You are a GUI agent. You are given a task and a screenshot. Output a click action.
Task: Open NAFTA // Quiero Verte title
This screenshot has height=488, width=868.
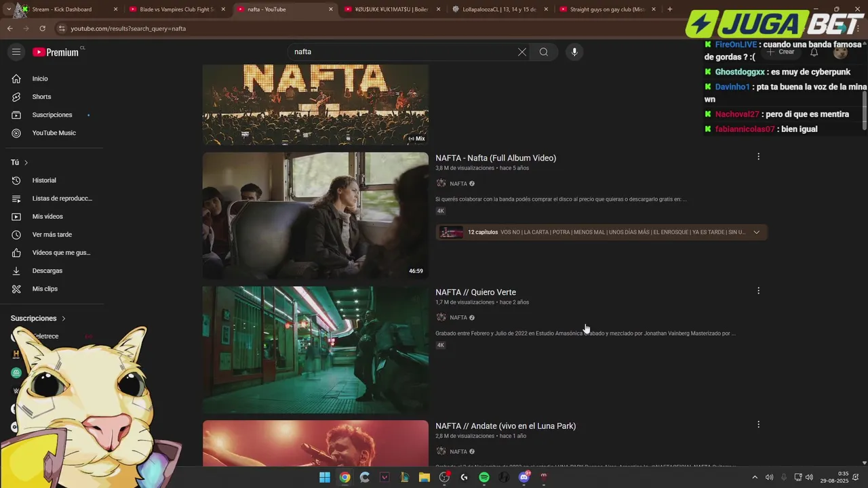pos(475,292)
